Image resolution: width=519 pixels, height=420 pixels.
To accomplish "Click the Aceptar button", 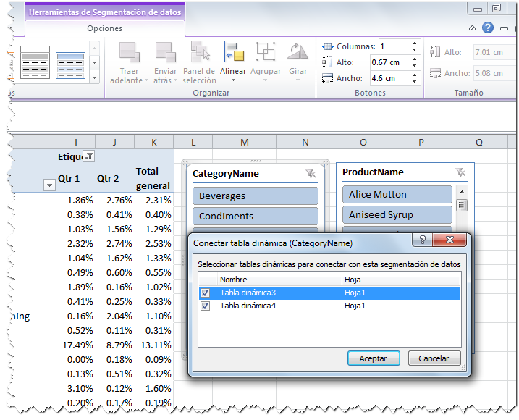I will [x=374, y=358].
